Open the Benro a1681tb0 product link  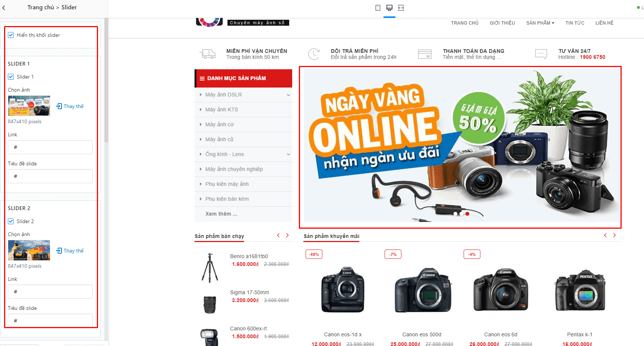coord(249,256)
